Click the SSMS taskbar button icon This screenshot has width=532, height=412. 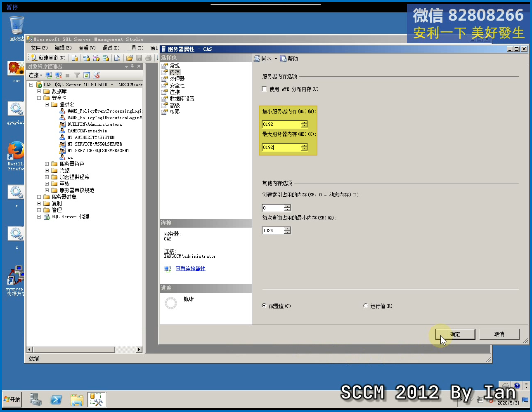tap(97, 399)
